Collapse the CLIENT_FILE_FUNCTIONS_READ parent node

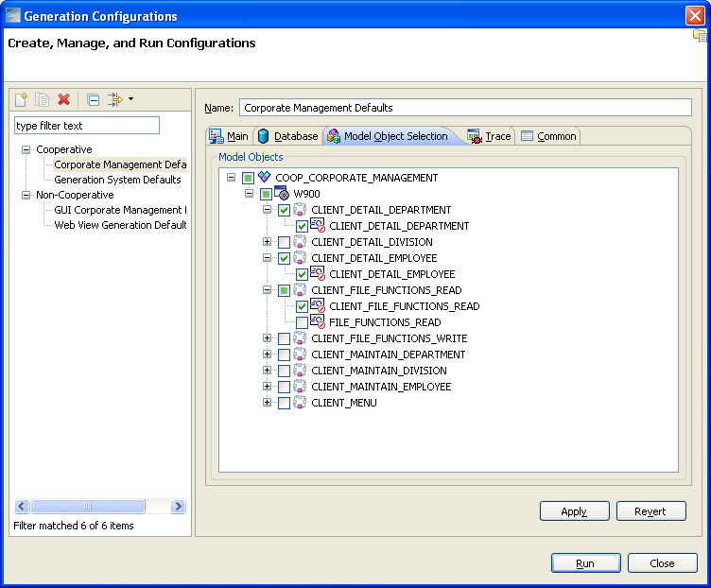point(267,289)
